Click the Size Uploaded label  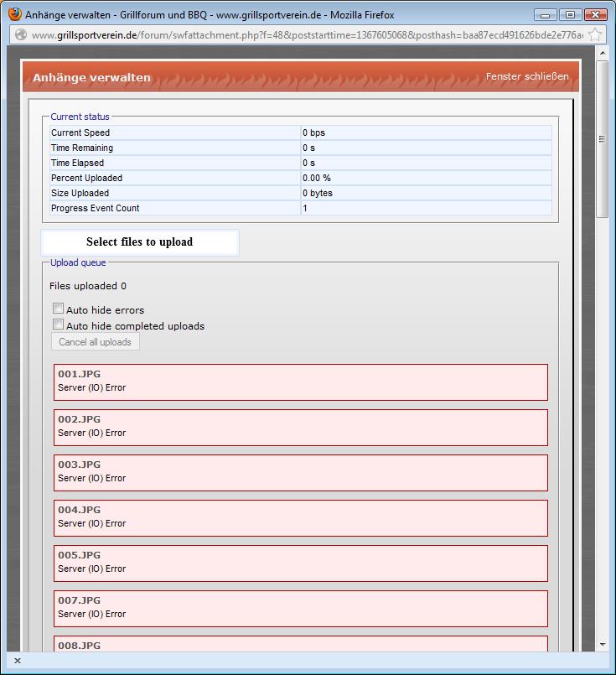pyautogui.click(x=80, y=193)
